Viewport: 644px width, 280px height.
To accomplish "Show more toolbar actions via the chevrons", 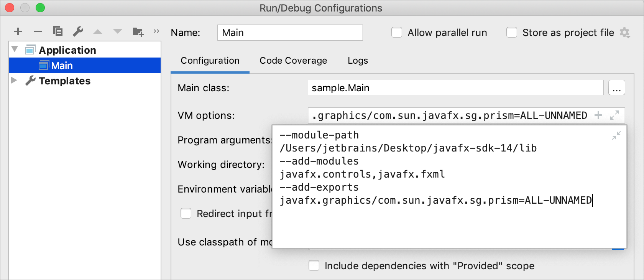I will point(156,31).
